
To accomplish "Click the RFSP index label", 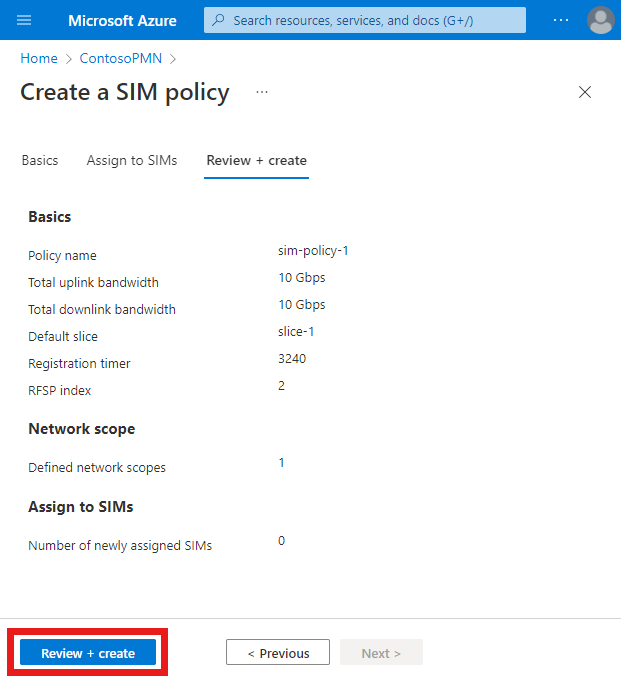I will click(x=60, y=391).
